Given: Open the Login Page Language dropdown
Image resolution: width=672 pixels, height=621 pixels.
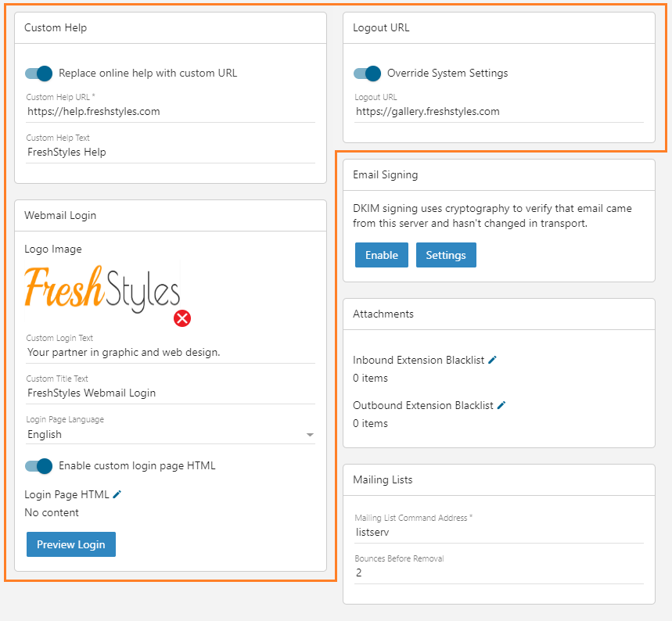Looking at the screenshot, I should [171, 435].
